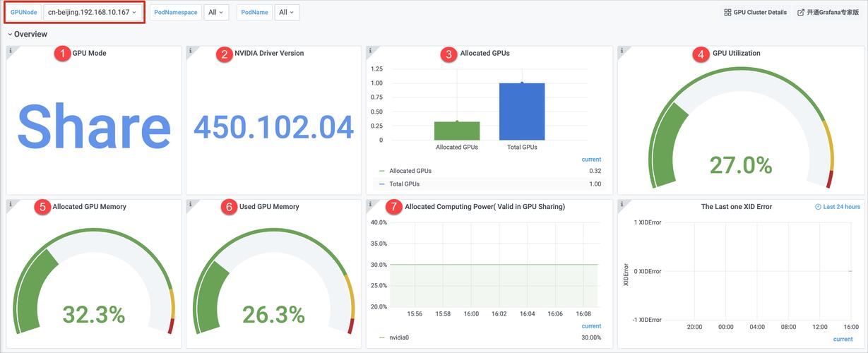This screenshot has width=868, height=353.
Task: Click info corner icon of Last one XID Error panel
Action: [x=622, y=203]
